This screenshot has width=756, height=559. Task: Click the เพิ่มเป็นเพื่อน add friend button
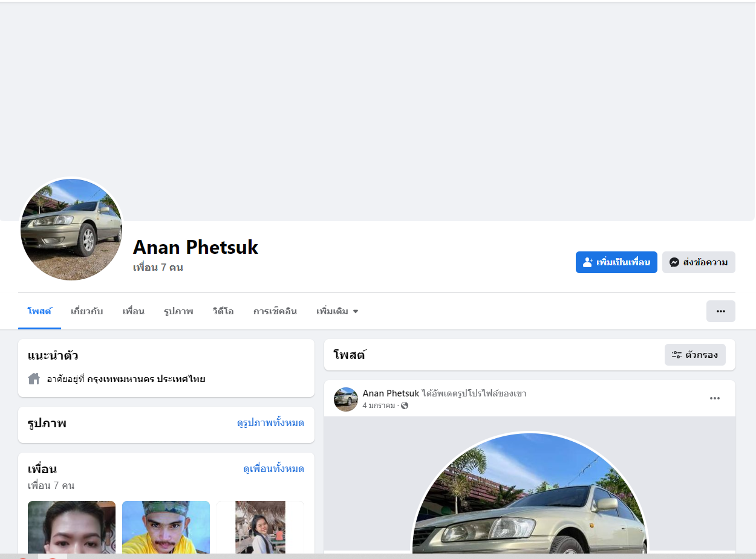[x=616, y=262]
